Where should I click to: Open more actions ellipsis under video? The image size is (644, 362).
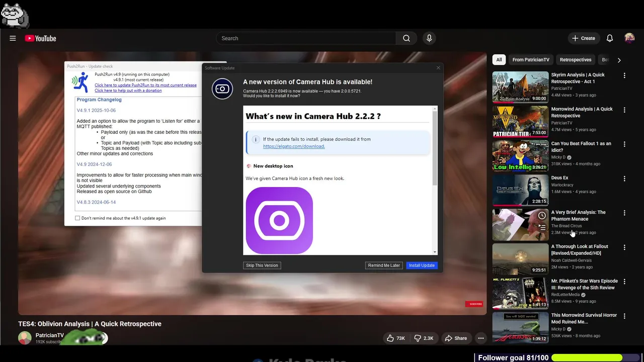(x=481, y=338)
